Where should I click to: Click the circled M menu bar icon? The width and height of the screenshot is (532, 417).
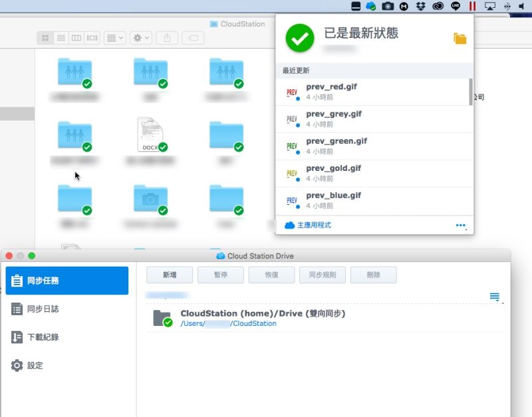click(x=404, y=6)
